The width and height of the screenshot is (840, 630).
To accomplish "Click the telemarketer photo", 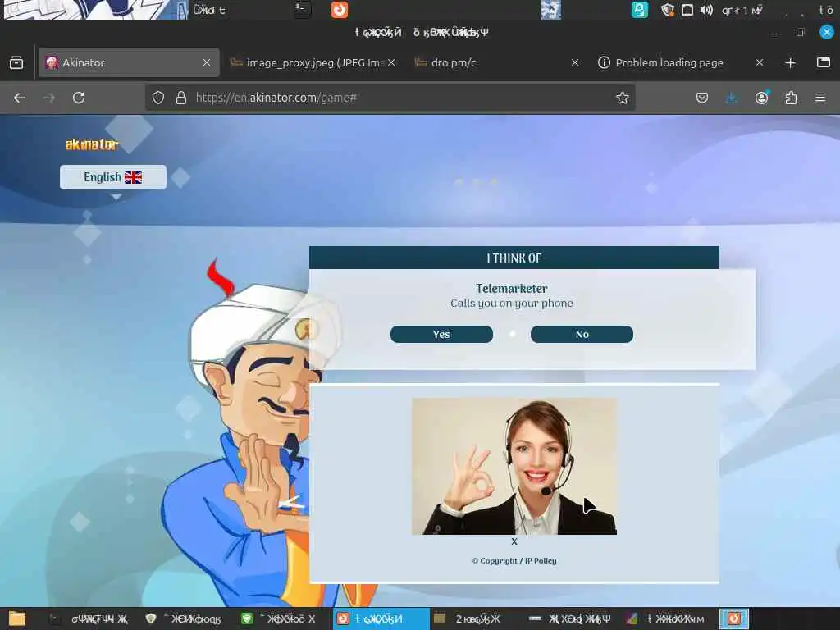I will click(x=514, y=466).
